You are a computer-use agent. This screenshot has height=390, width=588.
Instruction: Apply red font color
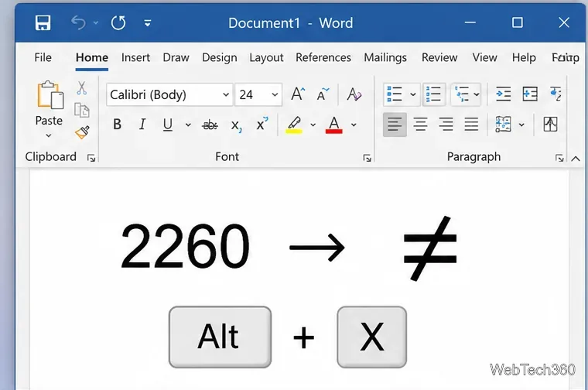333,125
